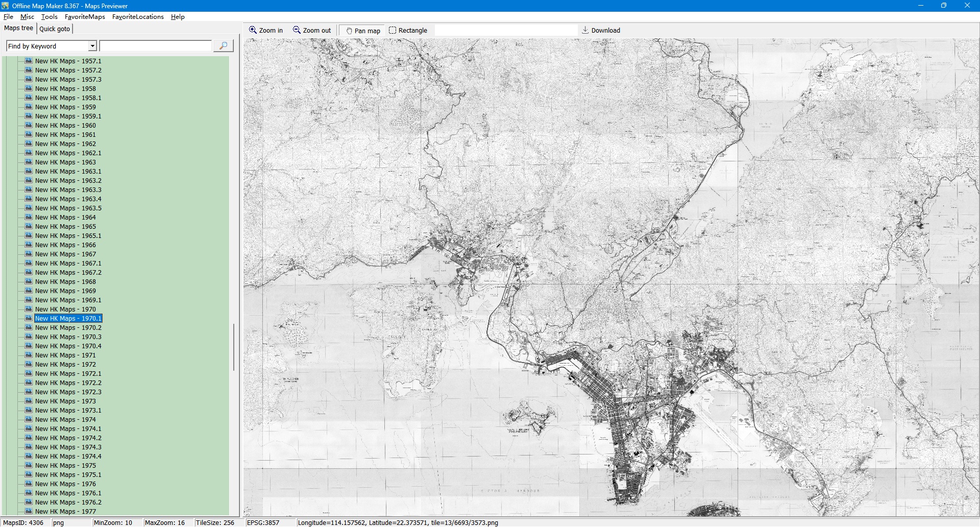
Task: Open the Tools menu
Action: [50, 17]
